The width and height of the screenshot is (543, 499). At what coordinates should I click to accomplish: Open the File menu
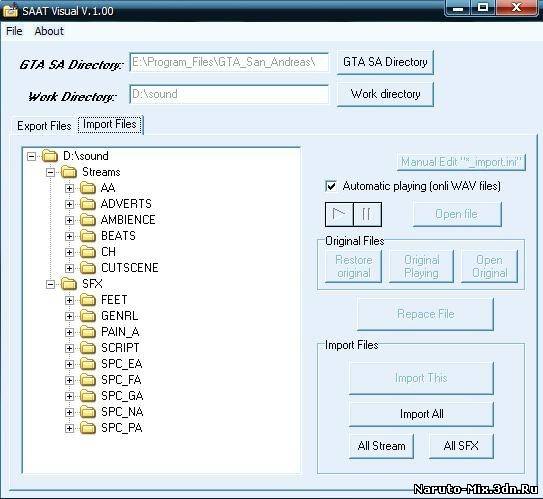click(14, 31)
